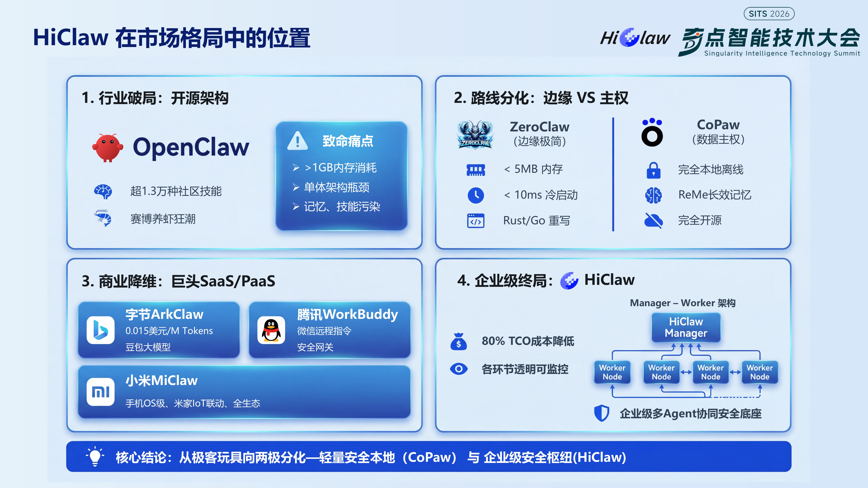Click the clock icon beside < 10ms 冷启动
This screenshot has width=868, height=488.
pos(476,195)
